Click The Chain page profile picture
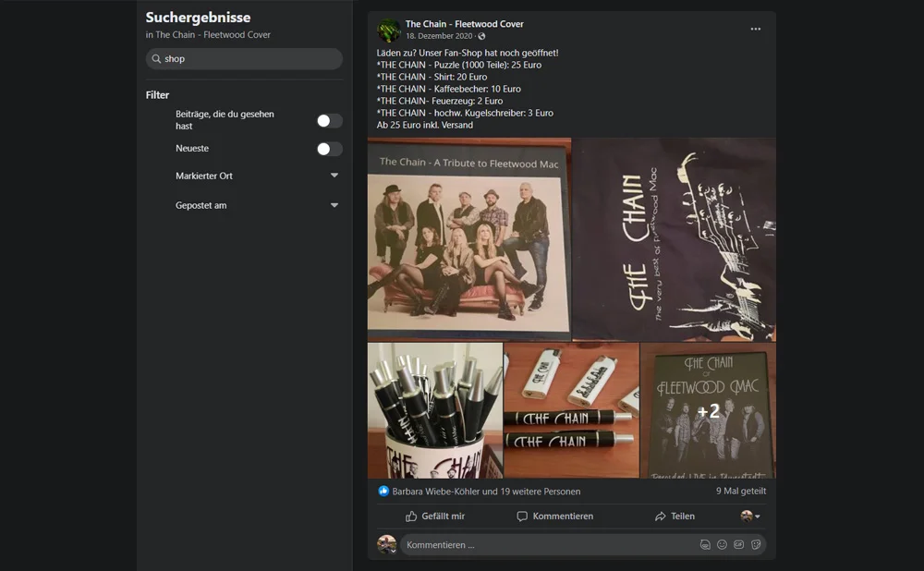This screenshot has height=571, width=924. (388, 30)
